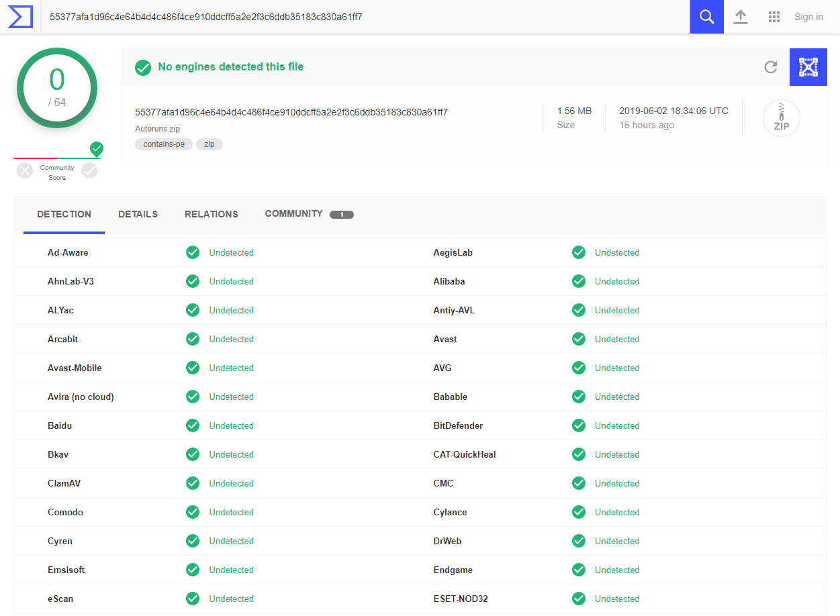This screenshot has width=840, height=616.
Task: Click the ESET-NOD32 undetected check icon
Action: point(579,599)
